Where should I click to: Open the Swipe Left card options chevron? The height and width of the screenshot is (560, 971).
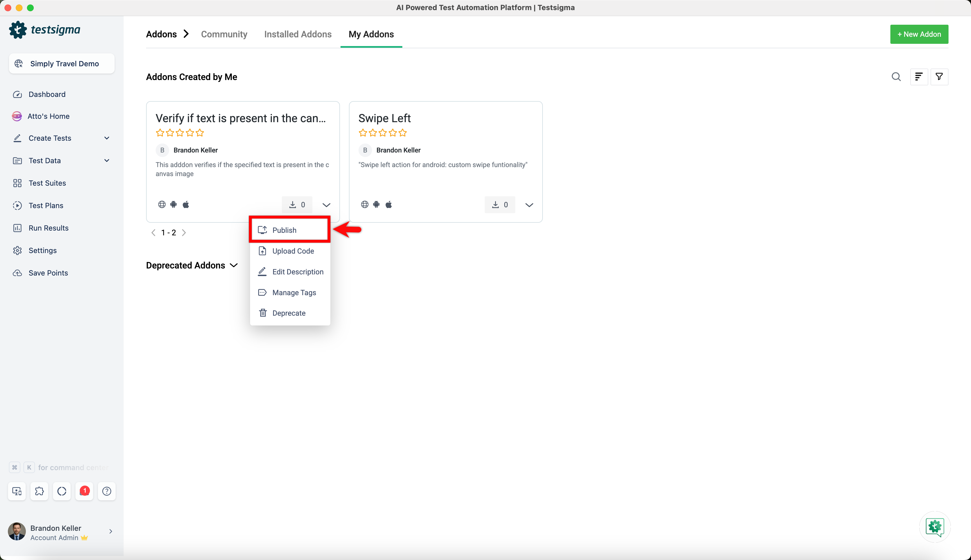click(529, 205)
